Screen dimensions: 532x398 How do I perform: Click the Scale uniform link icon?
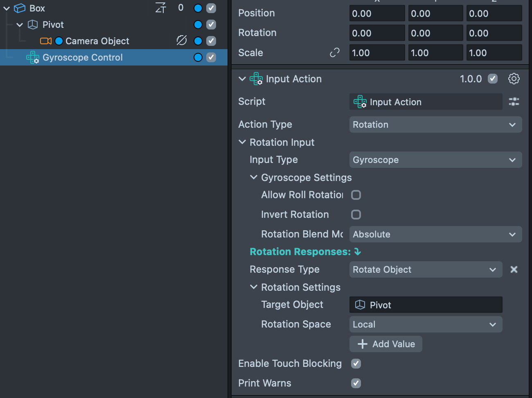pyautogui.click(x=334, y=53)
